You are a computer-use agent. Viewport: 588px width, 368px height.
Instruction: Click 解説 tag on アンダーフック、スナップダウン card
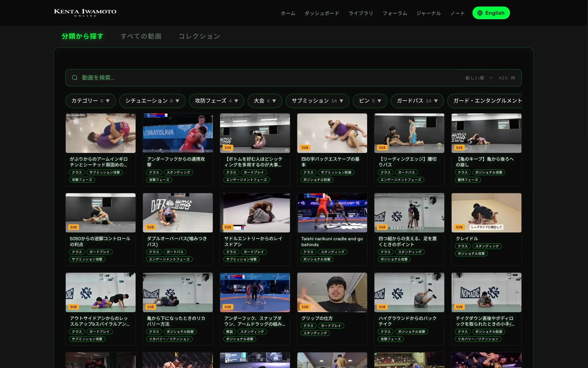[229, 332]
